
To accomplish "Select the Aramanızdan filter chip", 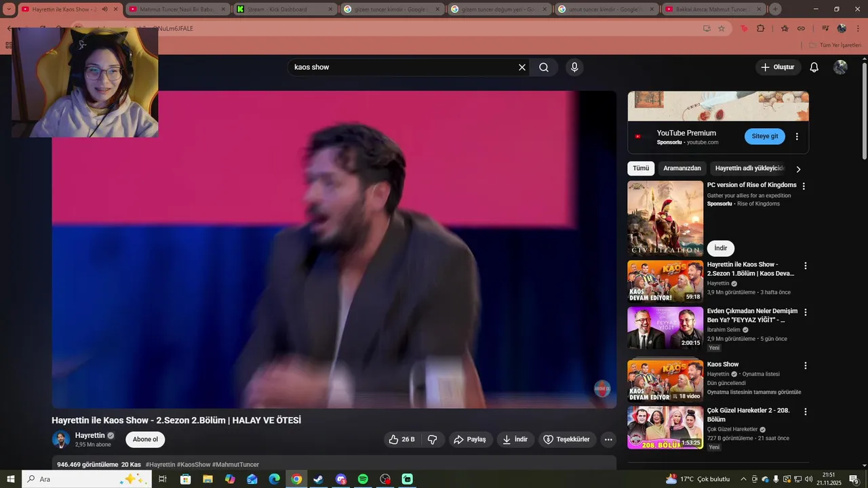I will click(682, 169).
